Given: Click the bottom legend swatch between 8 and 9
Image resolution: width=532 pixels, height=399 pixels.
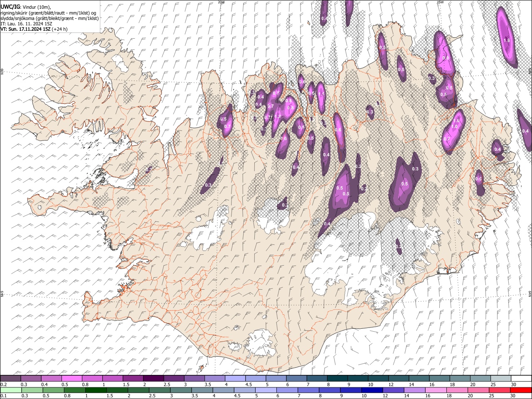Looking at the screenshot, I should click(330, 390).
